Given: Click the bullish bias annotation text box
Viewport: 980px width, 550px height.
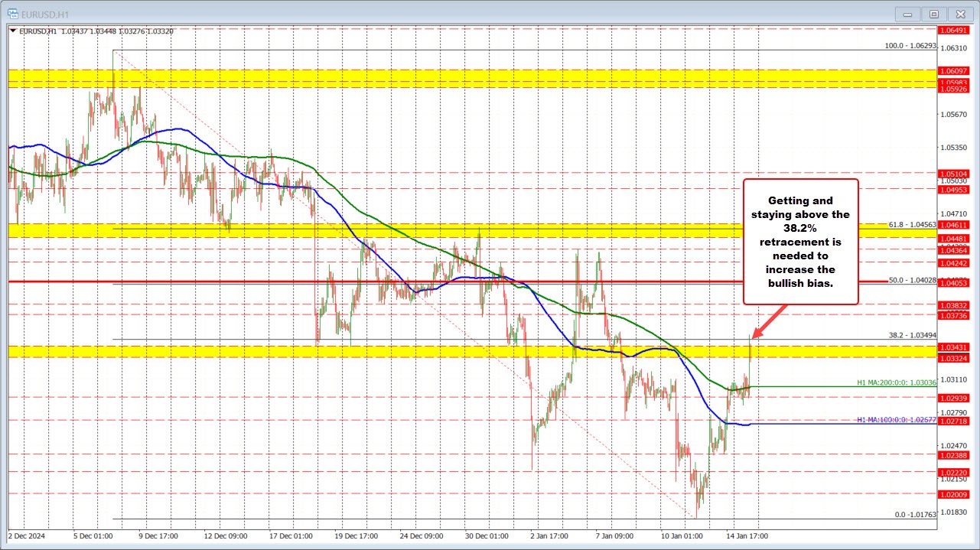Looking at the screenshot, I should tap(801, 242).
